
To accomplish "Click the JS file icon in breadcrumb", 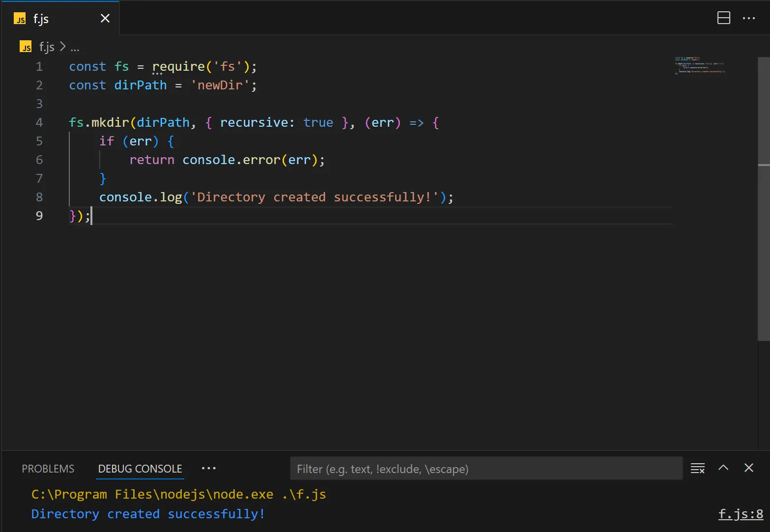I will (x=26, y=47).
